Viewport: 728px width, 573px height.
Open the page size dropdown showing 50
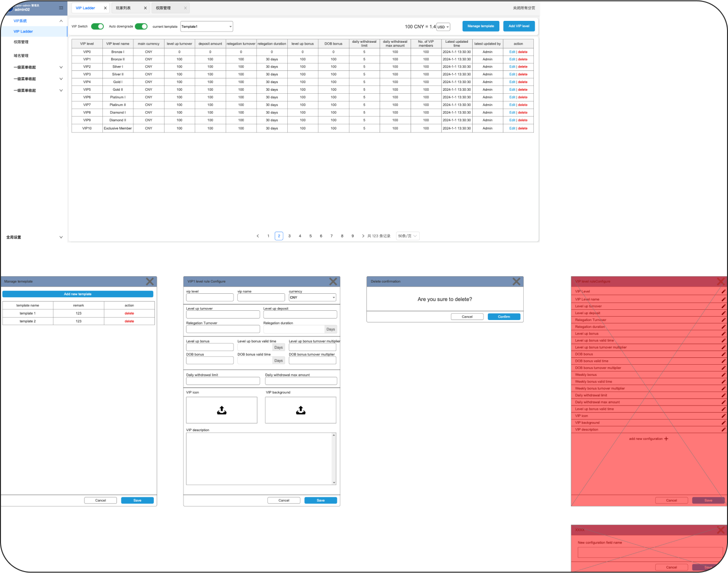point(408,236)
